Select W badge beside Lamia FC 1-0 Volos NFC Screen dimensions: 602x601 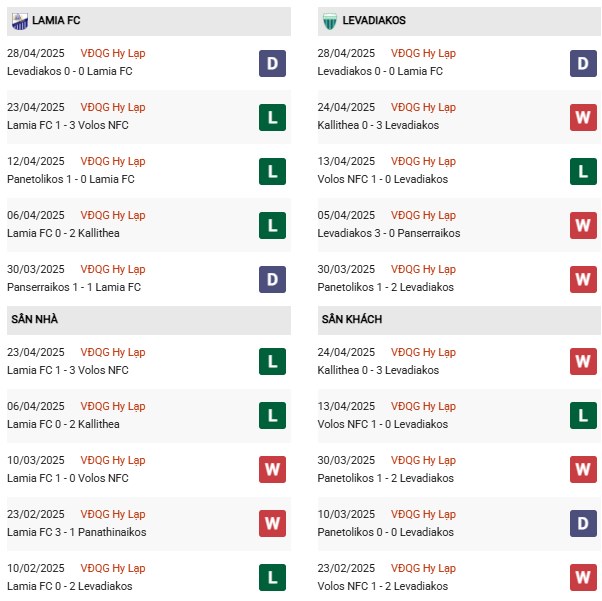click(272, 470)
